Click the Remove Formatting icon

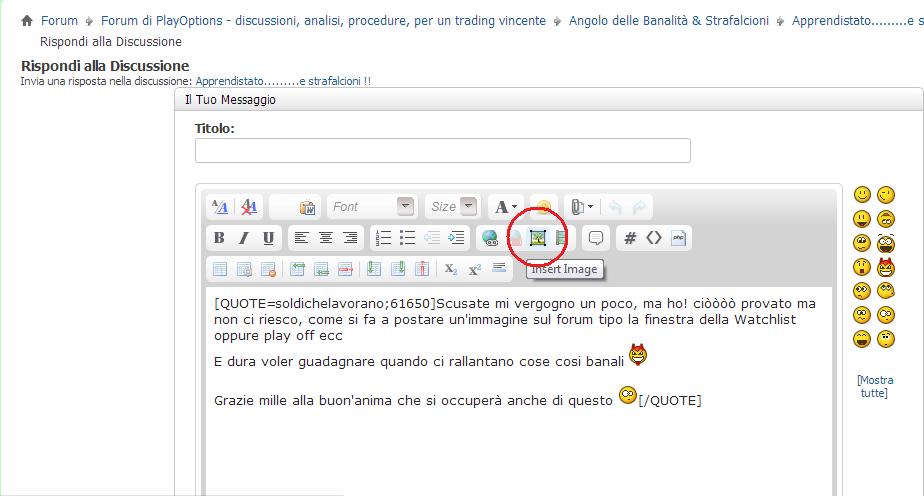(x=249, y=207)
